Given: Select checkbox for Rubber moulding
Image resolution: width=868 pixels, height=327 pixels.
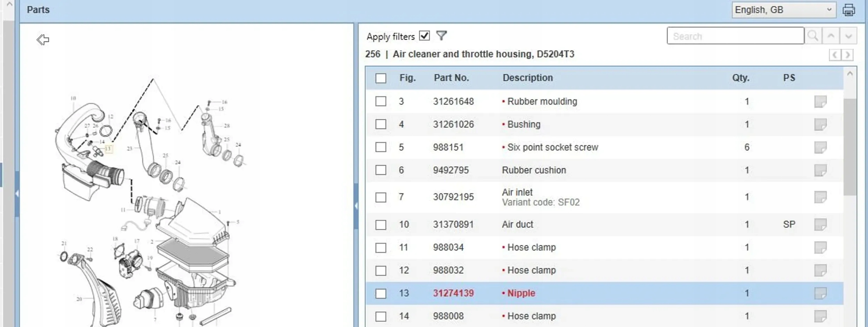Looking at the screenshot, I should 381,102.
